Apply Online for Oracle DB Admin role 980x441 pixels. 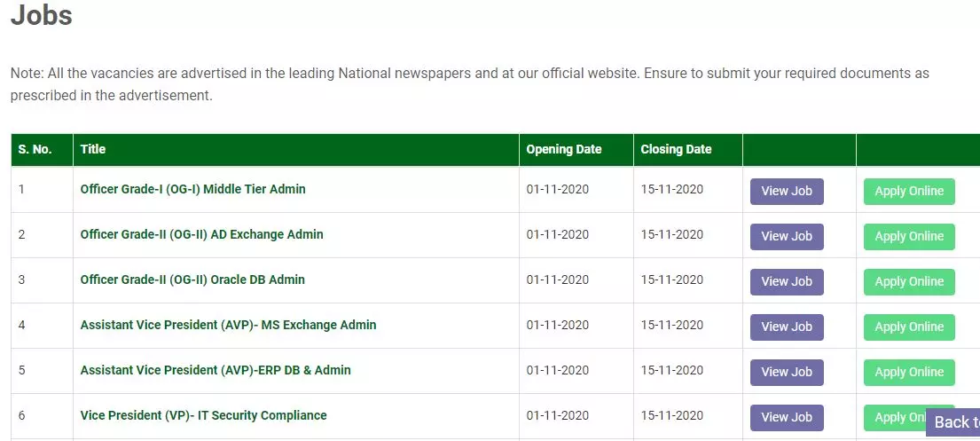[x=909, y=281]
